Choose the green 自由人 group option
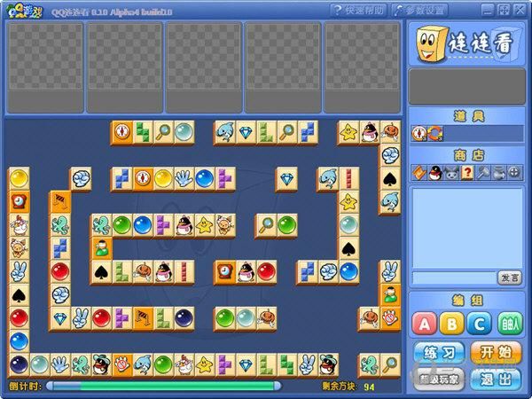 tap(508, 324)
